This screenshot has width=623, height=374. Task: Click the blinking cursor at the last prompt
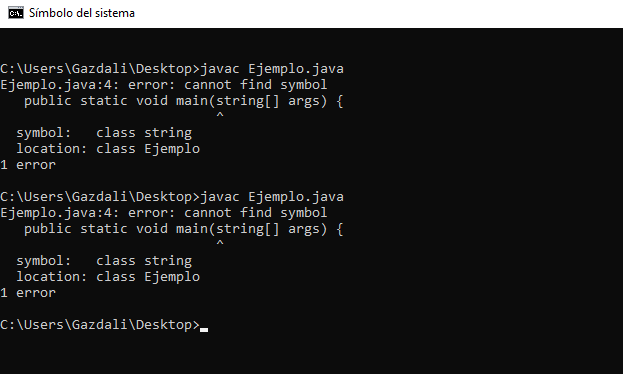[204, 329]
